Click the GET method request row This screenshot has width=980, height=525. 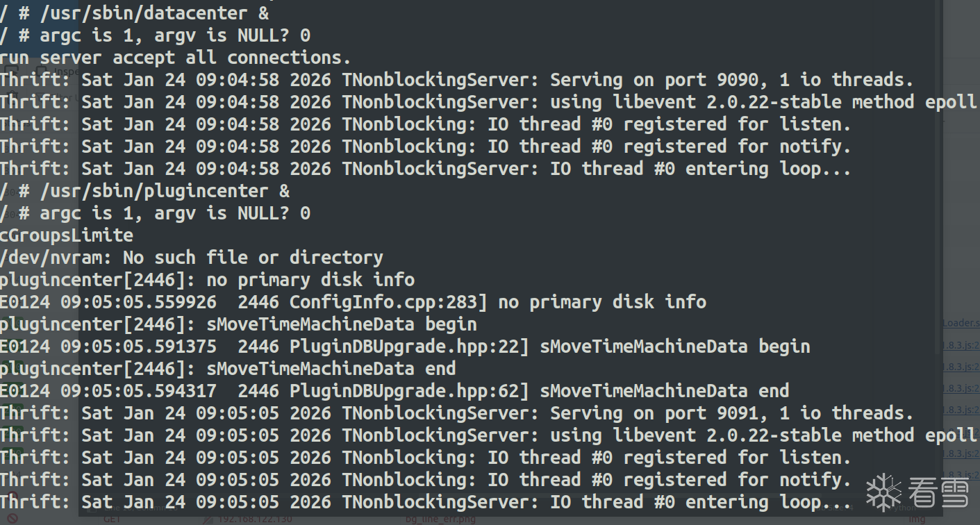coord(111,519)
